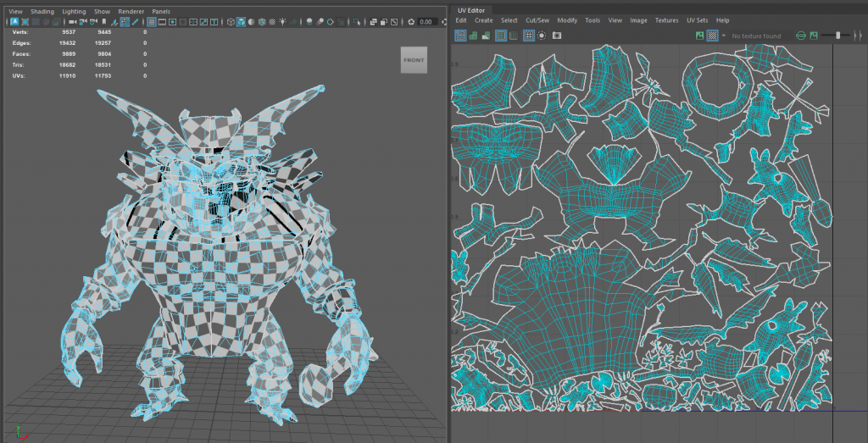Click the exposure value field showing 0.00
Viewport: 868px width, 443px height.
coord(427,22)
